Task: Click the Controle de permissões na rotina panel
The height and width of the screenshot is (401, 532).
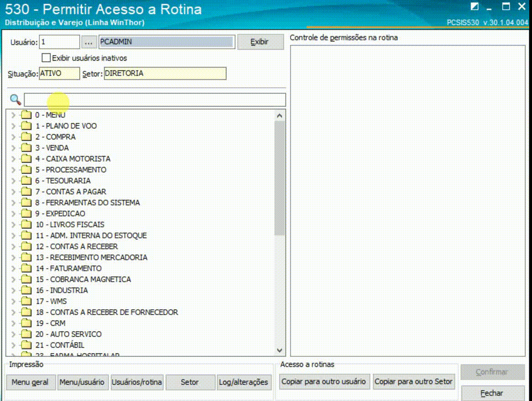Action: click(407, 200)
